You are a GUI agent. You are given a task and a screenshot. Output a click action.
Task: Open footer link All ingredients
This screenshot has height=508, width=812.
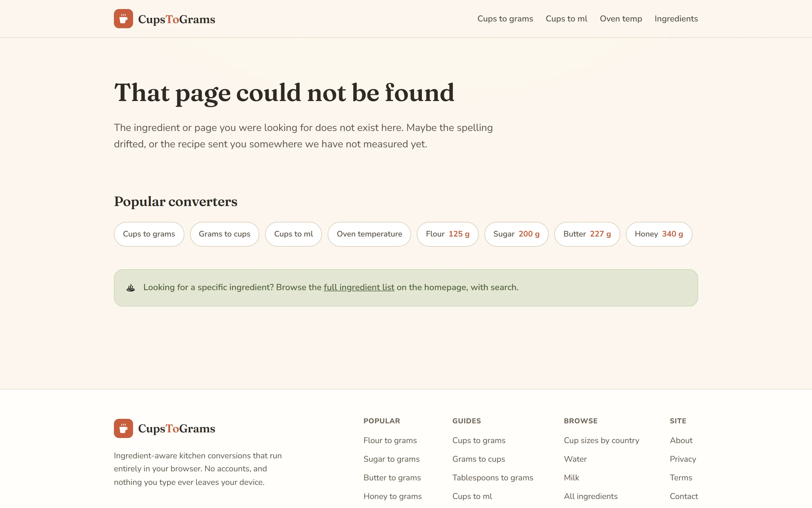click(x=591, y=496)
